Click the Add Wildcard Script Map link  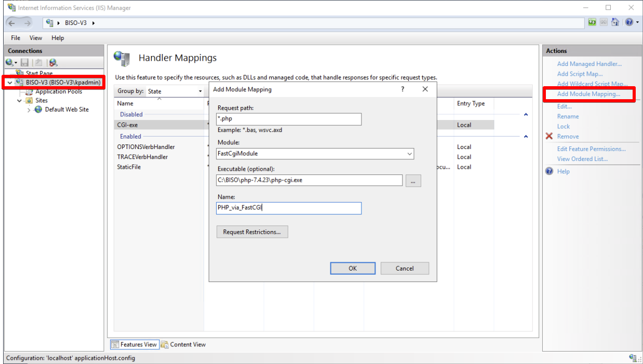click(x=592, y=84)
